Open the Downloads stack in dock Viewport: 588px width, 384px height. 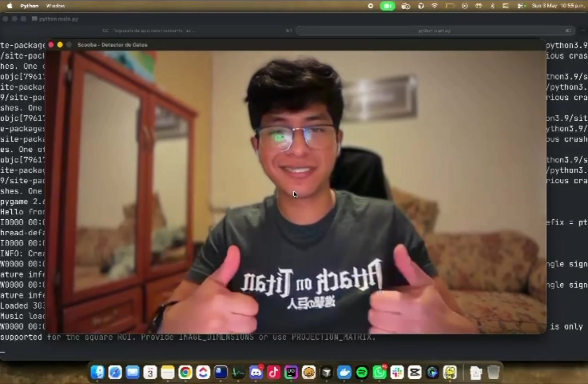pos(476,372)
